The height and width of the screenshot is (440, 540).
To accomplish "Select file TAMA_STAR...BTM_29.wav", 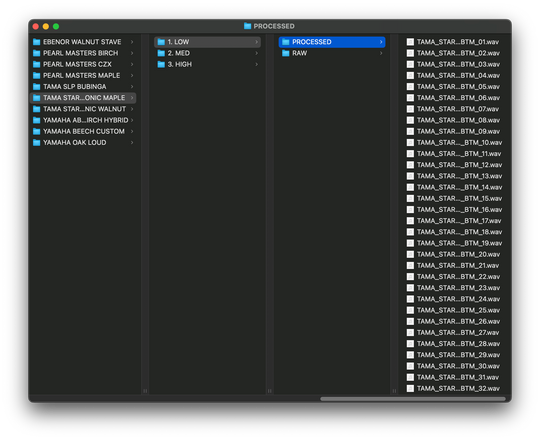I will point(458,355).
